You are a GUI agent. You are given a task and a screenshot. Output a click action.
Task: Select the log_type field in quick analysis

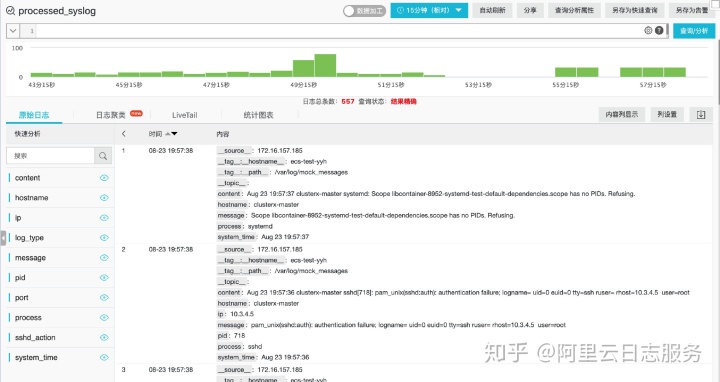pos(29,237)
